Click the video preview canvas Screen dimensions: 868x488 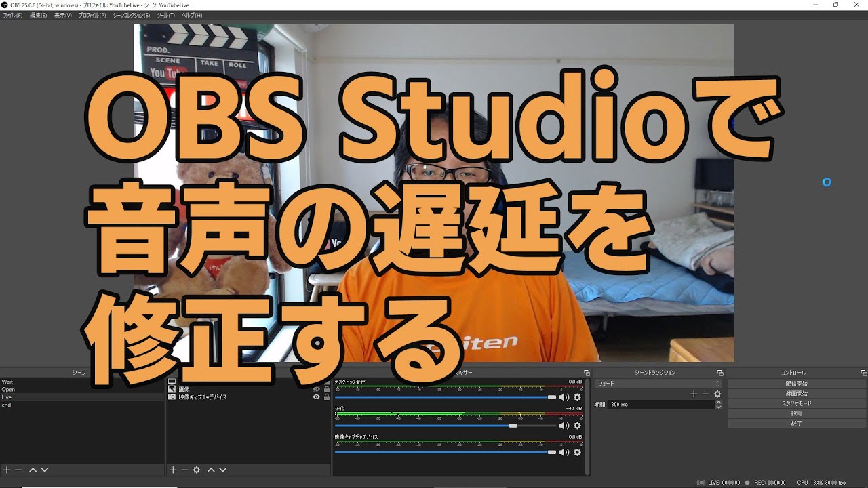tap(434, 193)
